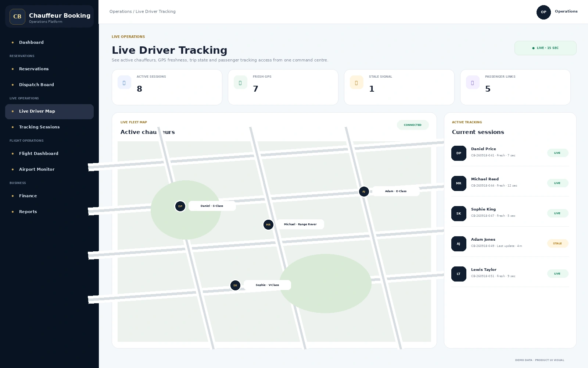Screen dimensions: 588x368
Task: Open Daniel Price's DP session avatar
Action: [x=459, y=153]
